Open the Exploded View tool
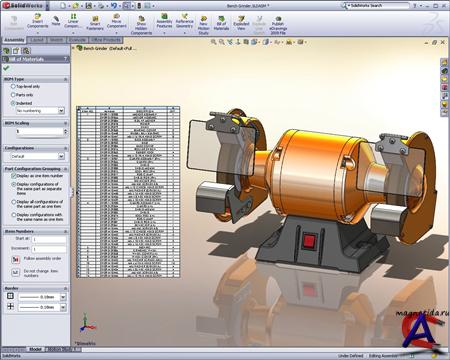 tap(241, 23)
